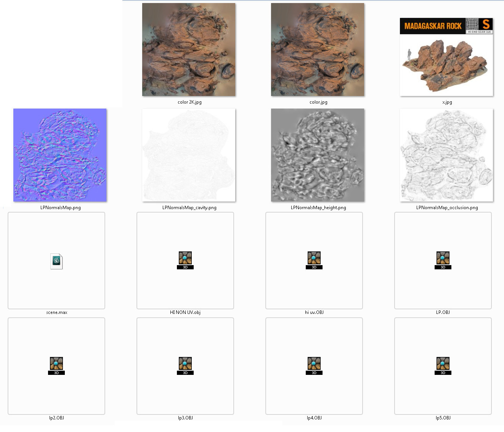Click the file name "LPNormalsMap_height.png"
Screen dimensions: 504x432
point(318,208)
